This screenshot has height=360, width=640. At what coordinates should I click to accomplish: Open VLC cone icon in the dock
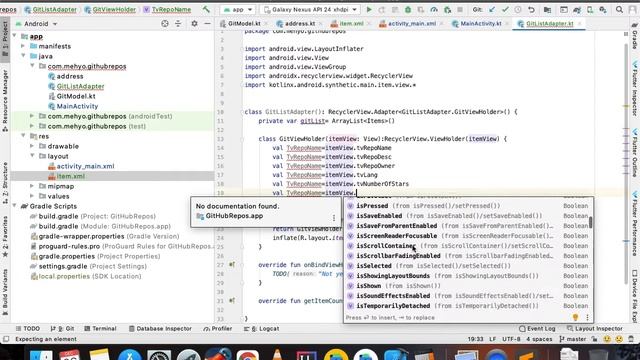click(277, 354)
